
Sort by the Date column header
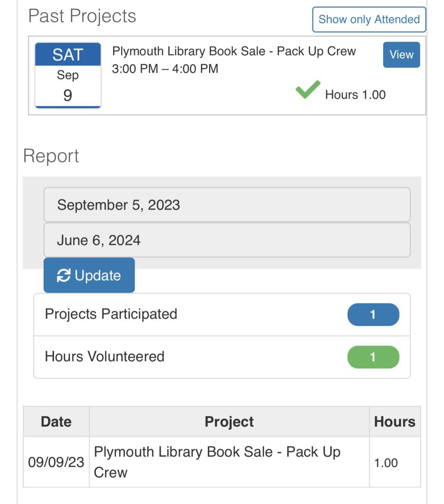56,422
